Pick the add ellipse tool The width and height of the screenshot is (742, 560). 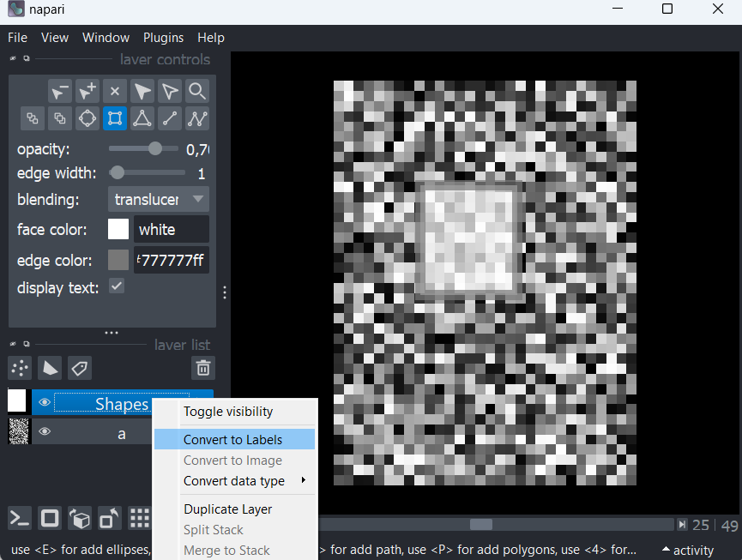[x=87, y=118]
